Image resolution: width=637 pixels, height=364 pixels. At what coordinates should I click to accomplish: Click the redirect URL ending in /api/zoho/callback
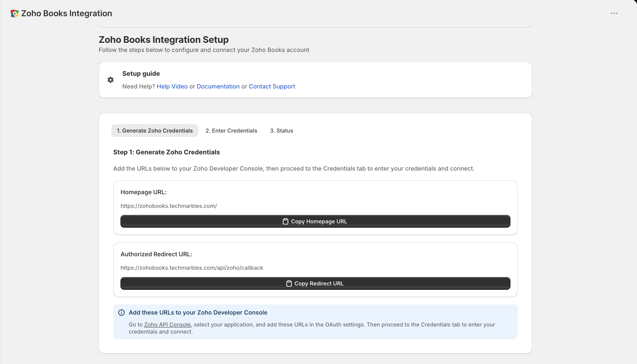[192, 268]
